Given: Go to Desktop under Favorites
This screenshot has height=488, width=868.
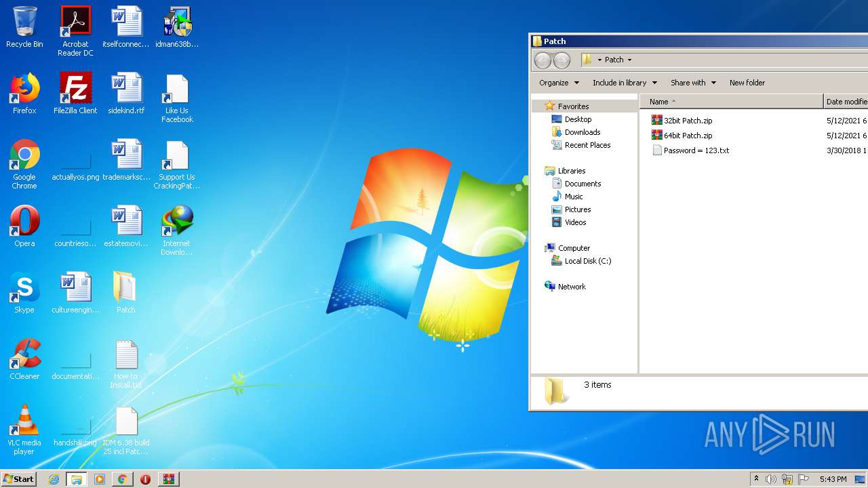Looking at the screenshot, I should 572,119.
